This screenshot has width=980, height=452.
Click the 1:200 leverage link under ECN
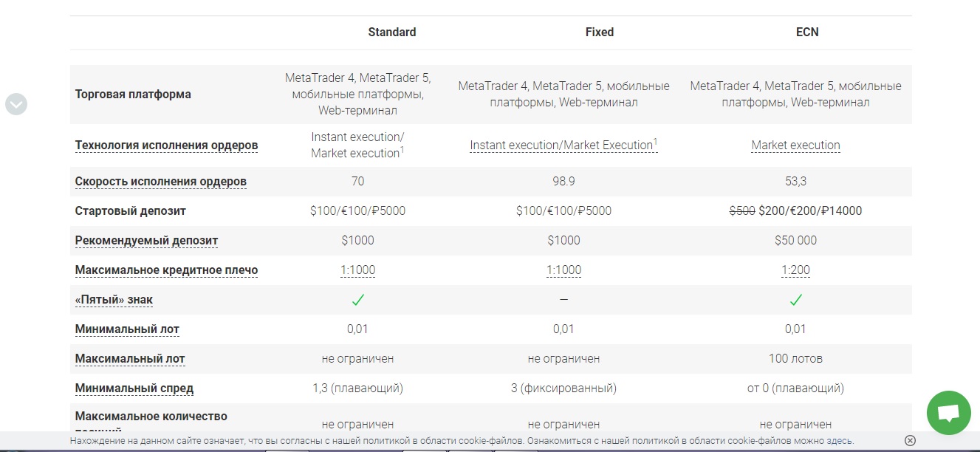tap(795, 270)
